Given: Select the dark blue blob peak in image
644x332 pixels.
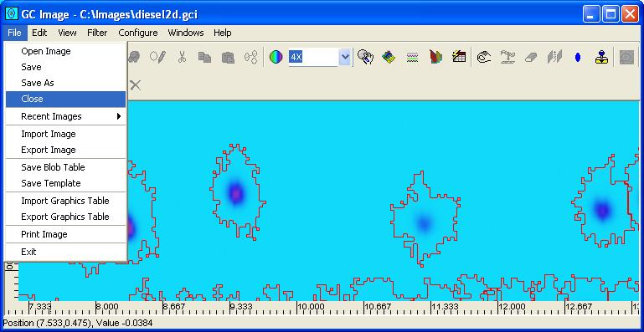Looking at the screenshot, I should [x=602, y=210].
